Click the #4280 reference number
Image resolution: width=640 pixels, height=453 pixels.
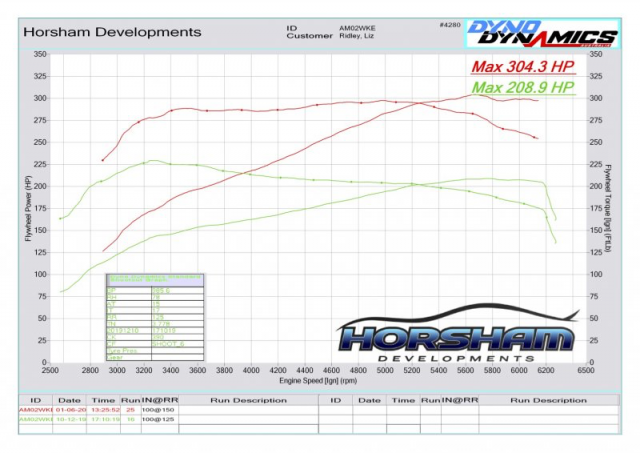click(450, 24)
